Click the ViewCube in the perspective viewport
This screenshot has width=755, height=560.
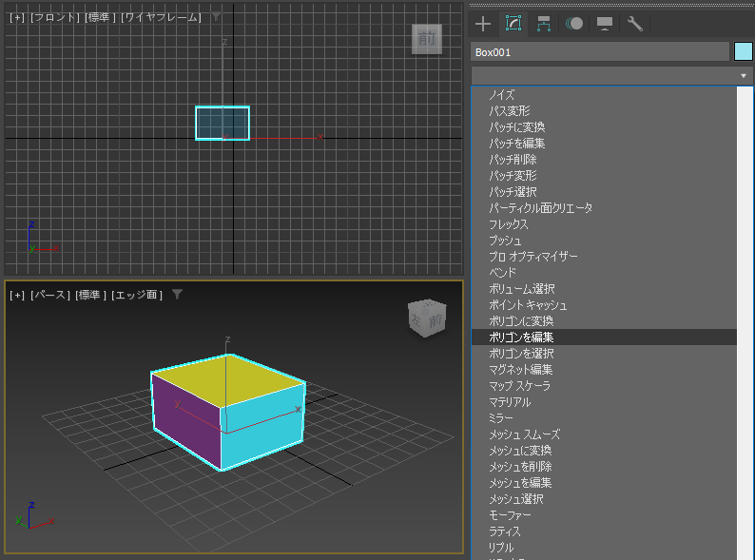click(428, 319)
